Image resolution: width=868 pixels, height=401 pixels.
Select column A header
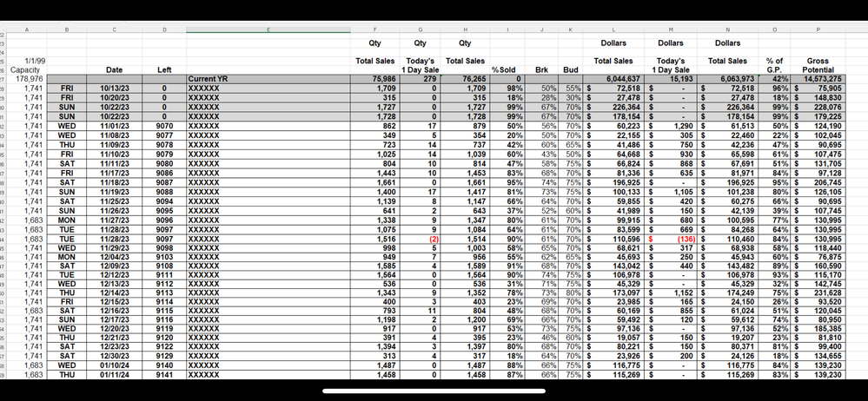click(x=27, y=30)
